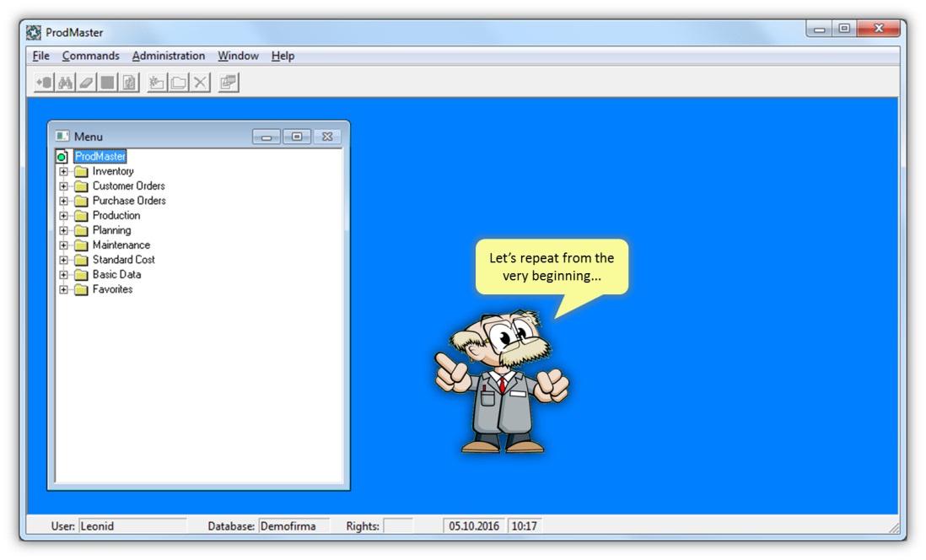Click the X delete toolbar icon
Image resolution: width=926 pixels, height=560 pixels.
click(x=200, y=82)
